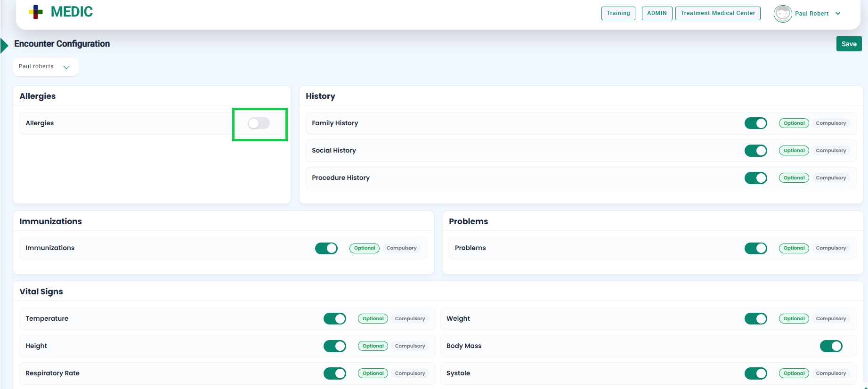Click the green arrow beside Encounter Configuration

[5, 45]
